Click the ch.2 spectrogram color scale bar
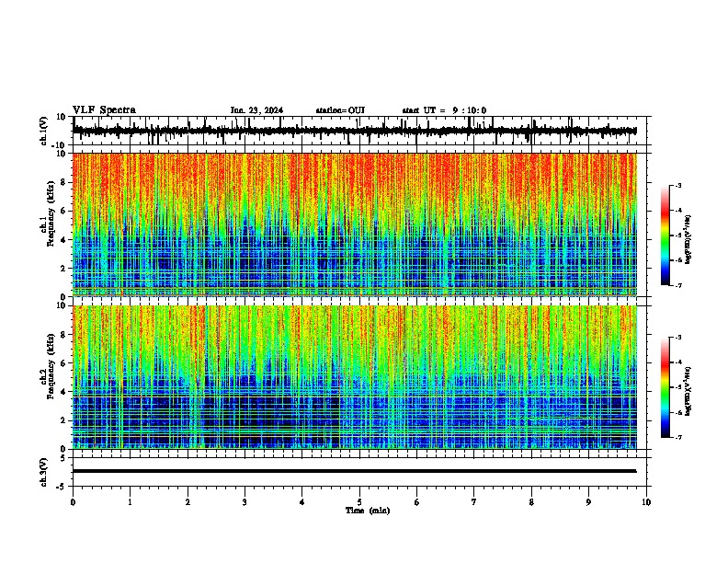 (665, 387)
